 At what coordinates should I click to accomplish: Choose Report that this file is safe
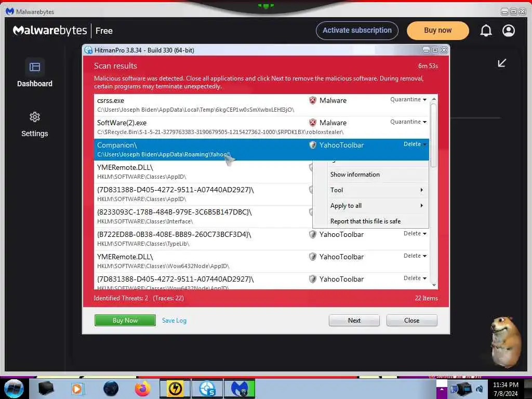click(370, 221)
